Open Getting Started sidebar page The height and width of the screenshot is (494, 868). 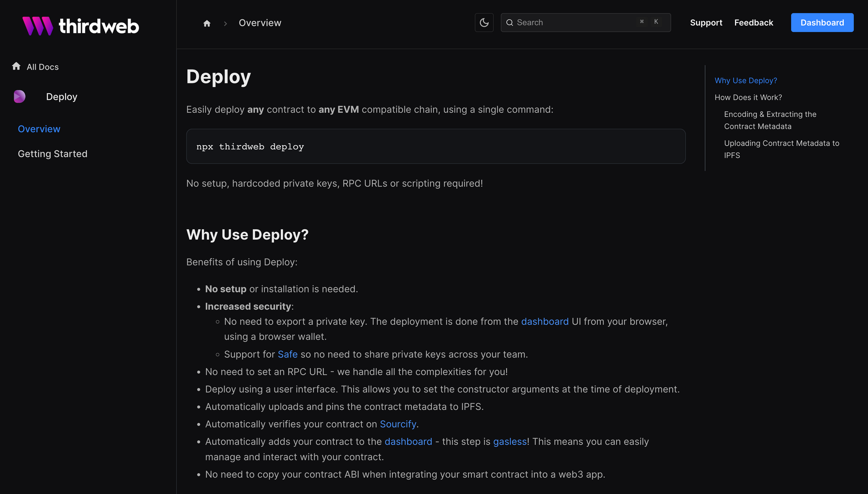[x=53, y=154]
